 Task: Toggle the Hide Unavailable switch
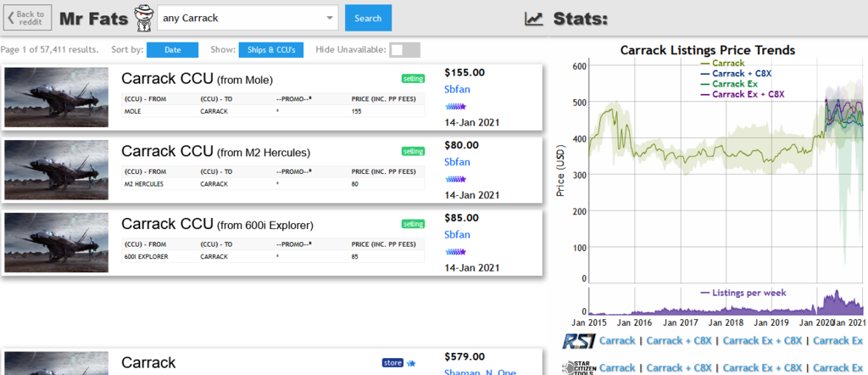[404, 50]
